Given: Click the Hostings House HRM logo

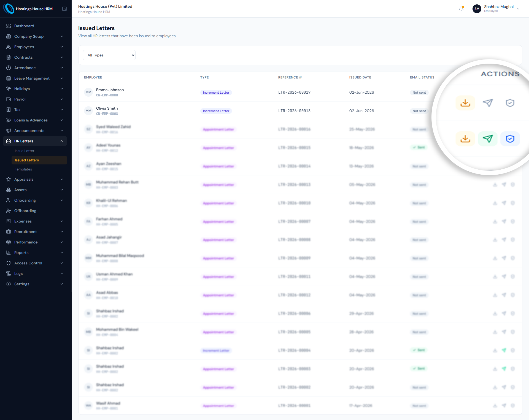Looking at the screenshot, I should (x=28, y=9).
